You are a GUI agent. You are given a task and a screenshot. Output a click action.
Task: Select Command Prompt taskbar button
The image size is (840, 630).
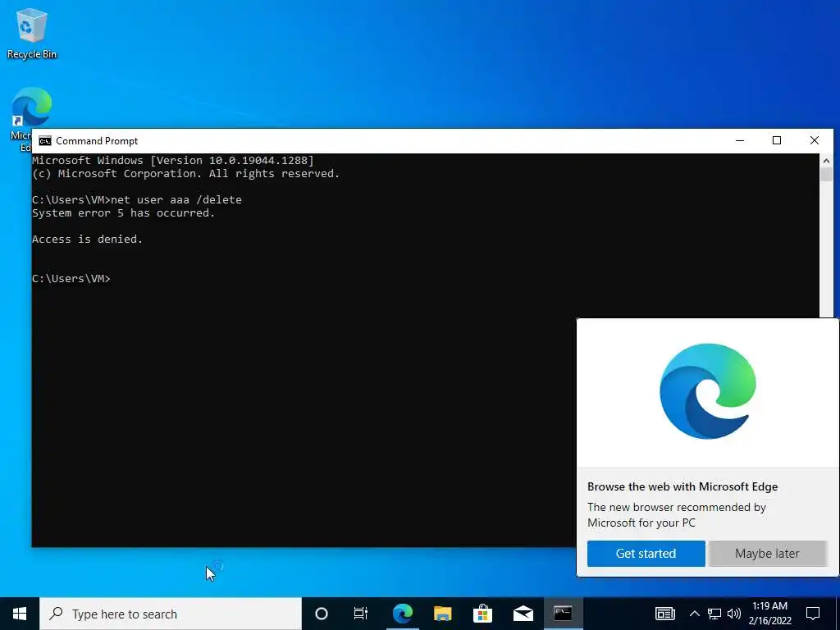[563, 614]
